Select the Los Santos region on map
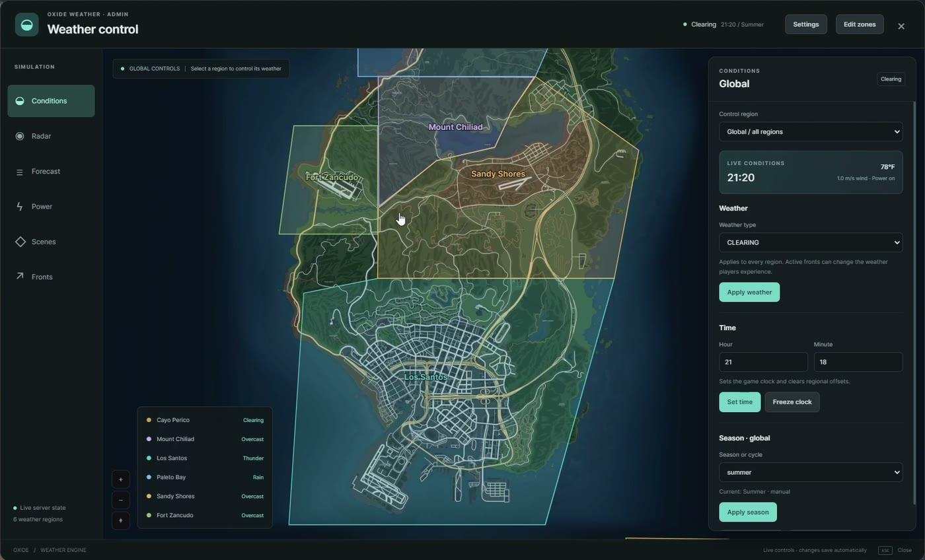This screenshot has height=560, width=925. pos(425,377)
